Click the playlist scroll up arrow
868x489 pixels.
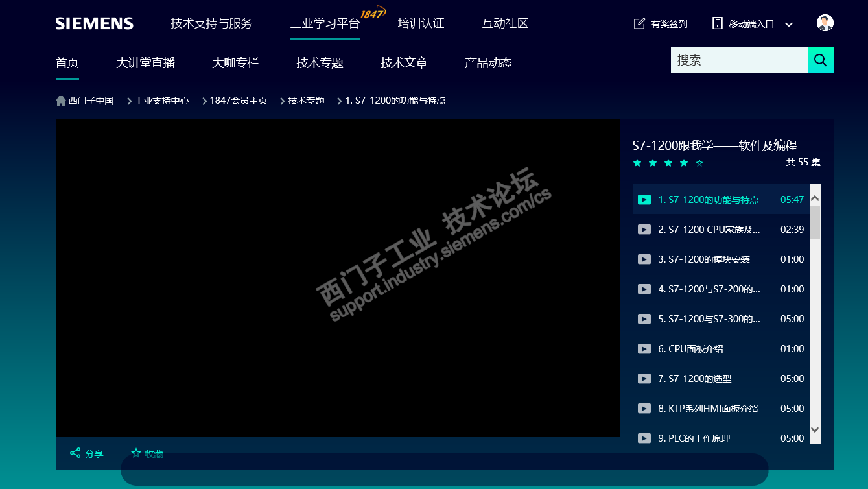click(815, 198)
